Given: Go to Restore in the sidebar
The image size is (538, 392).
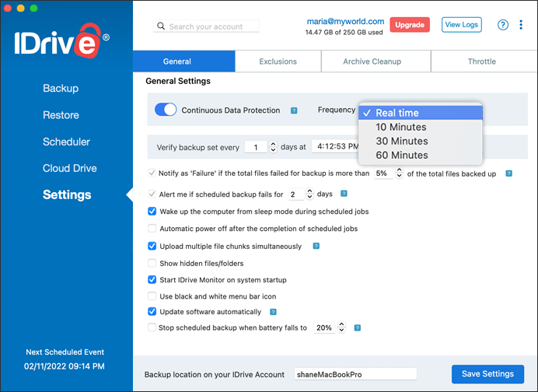Looking at the screenshot, I should (61, 115).
